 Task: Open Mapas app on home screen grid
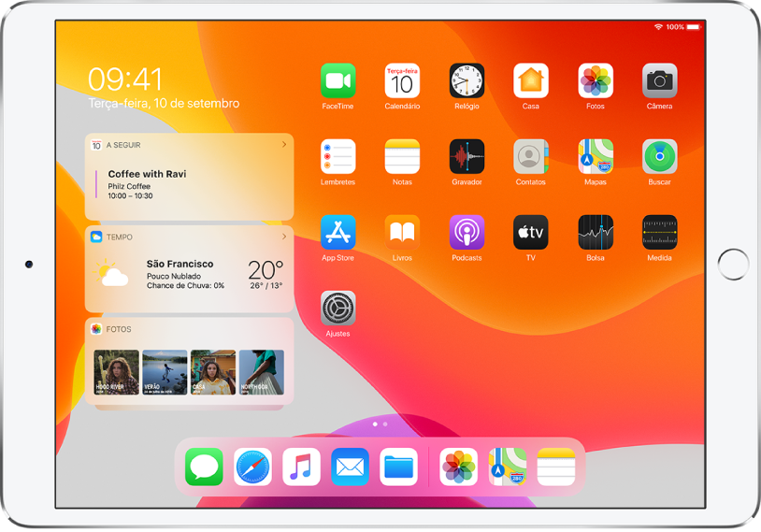pos(596,156)
